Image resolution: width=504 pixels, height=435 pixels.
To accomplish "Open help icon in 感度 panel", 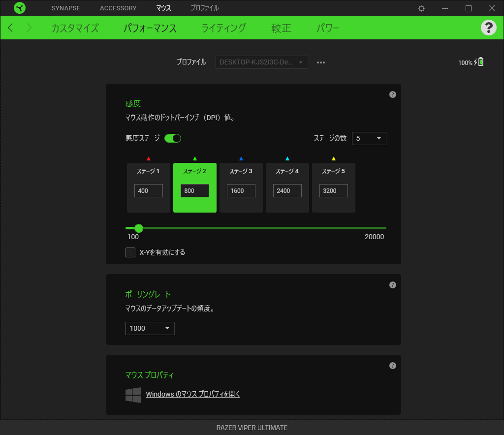I will point(392,94).
